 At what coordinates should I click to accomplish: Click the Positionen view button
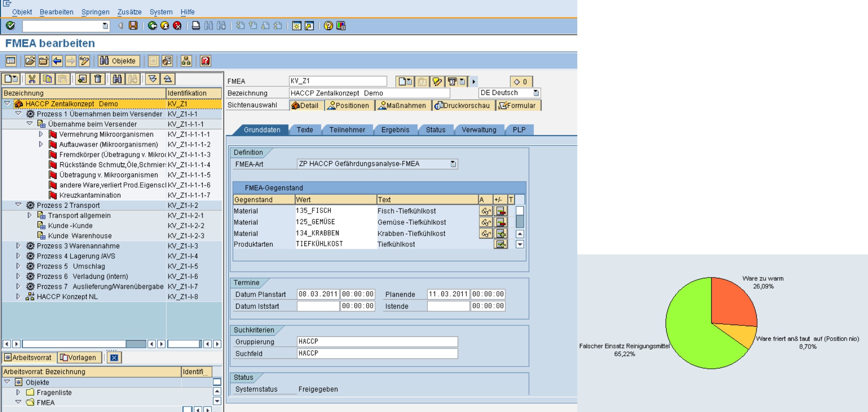tap(349, 106)
